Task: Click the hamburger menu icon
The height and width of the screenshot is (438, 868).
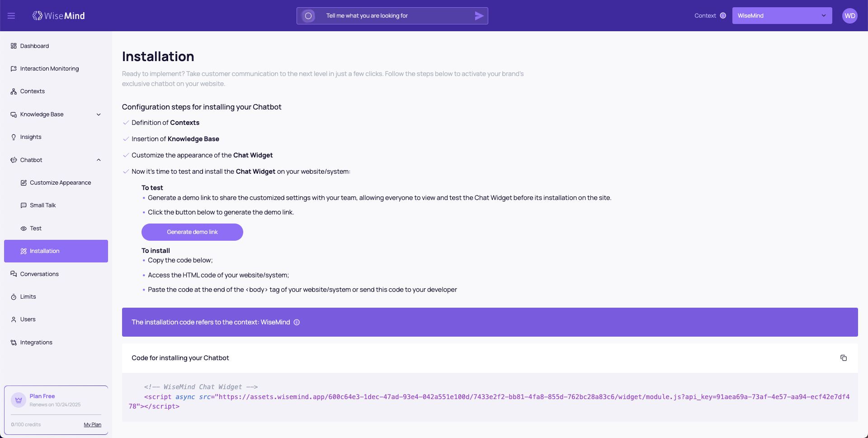Action: point(11,16)
